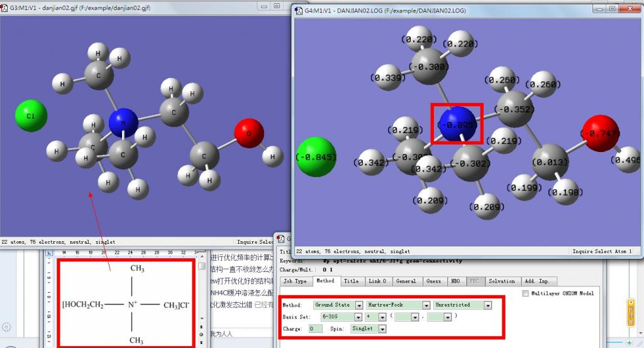Open the Ground State method dropdown

359,305
